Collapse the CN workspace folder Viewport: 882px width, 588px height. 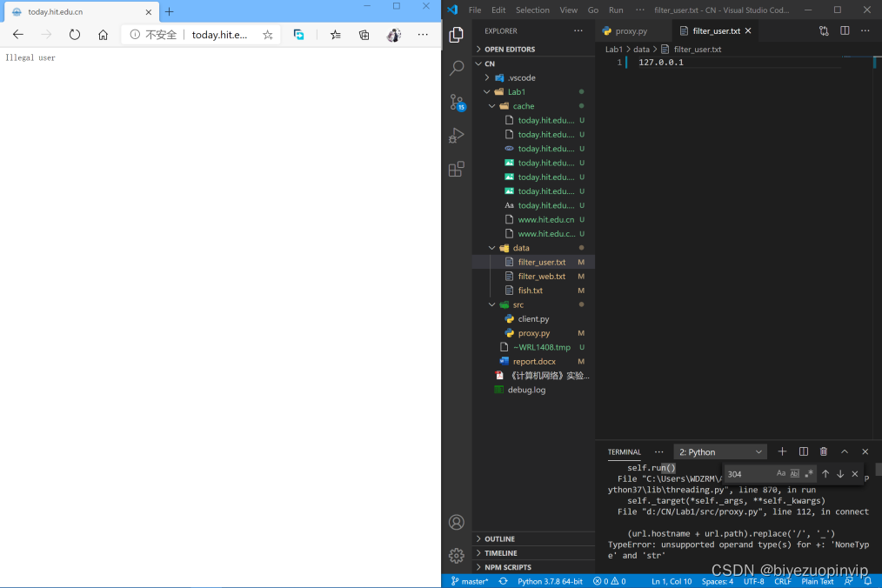click(x=533, y=63)
